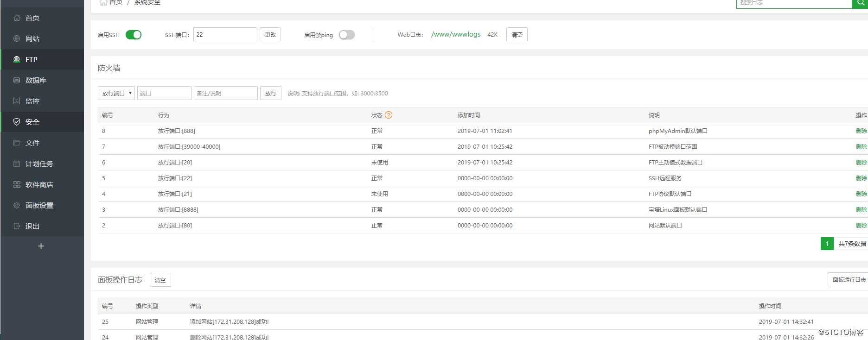Click the logout icon in the sidebar
The width and height of the screenshot is (868, 340).
pos(17,226)
